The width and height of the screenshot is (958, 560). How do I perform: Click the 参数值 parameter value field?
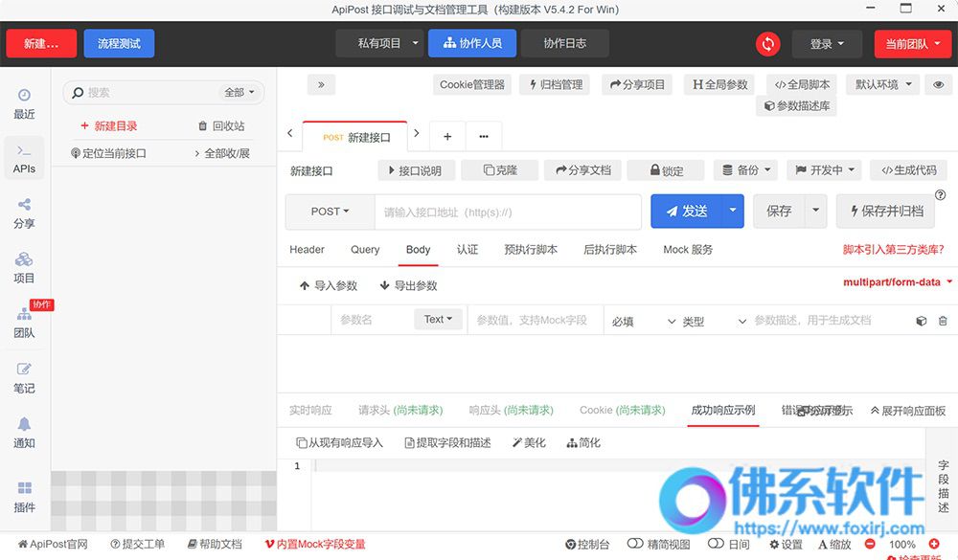click(x=536, y=320)
